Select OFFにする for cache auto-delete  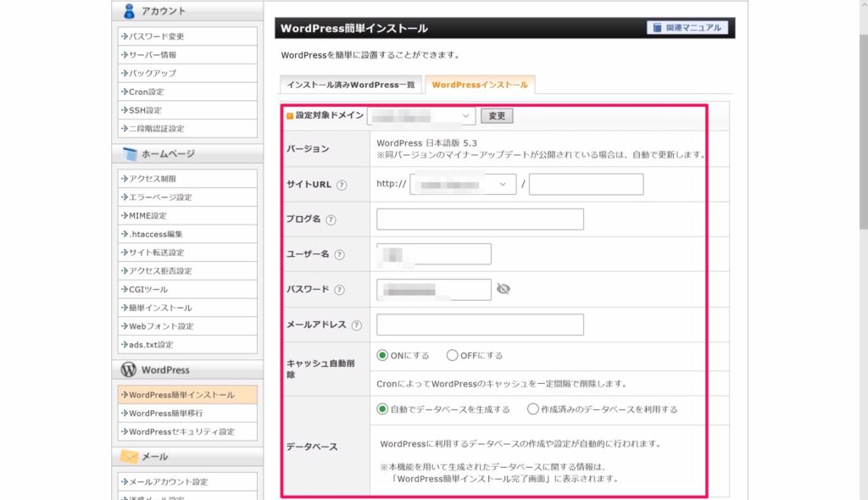453,355
